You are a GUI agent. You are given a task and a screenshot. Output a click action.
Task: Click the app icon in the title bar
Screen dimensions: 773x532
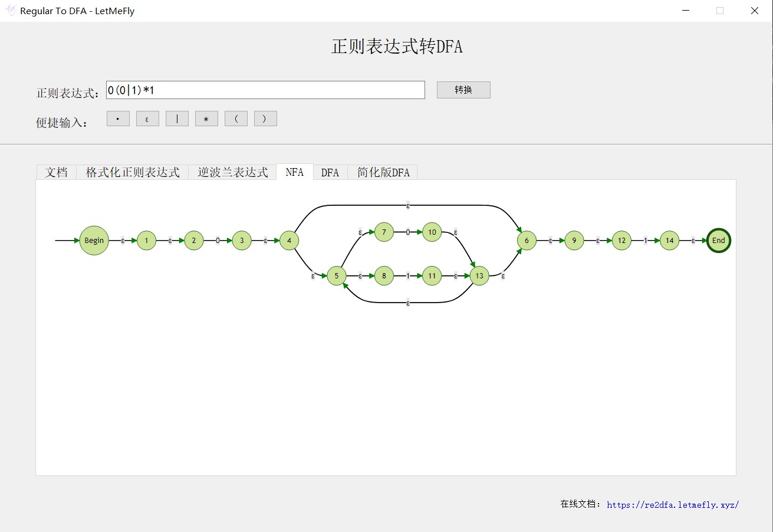pyautogui.click(x=10, y=11)
